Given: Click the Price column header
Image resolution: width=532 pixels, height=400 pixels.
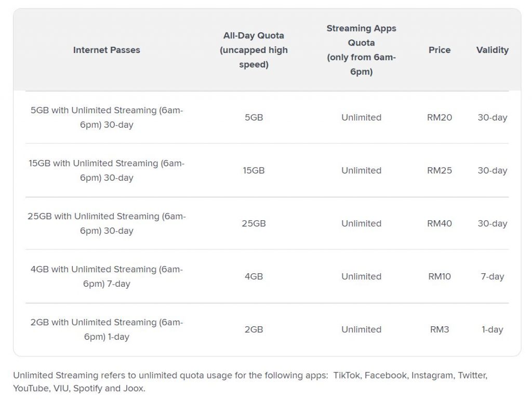Looking at the screenshot, I should tap(440, 50).
